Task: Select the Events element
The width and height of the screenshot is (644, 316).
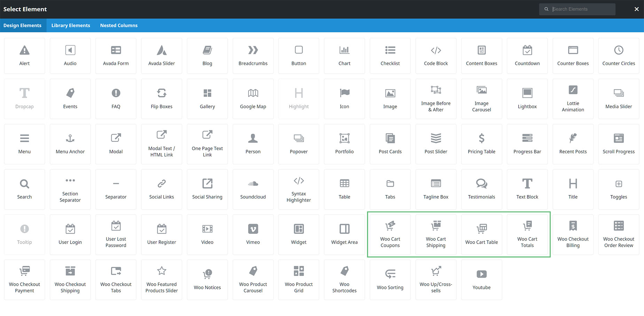Action: tap(70, 99)
